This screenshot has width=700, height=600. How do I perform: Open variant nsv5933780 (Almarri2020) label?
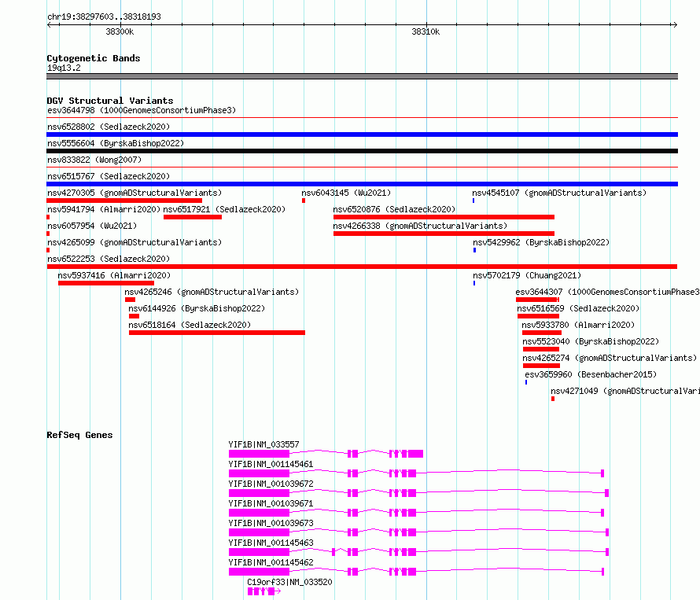578,325
